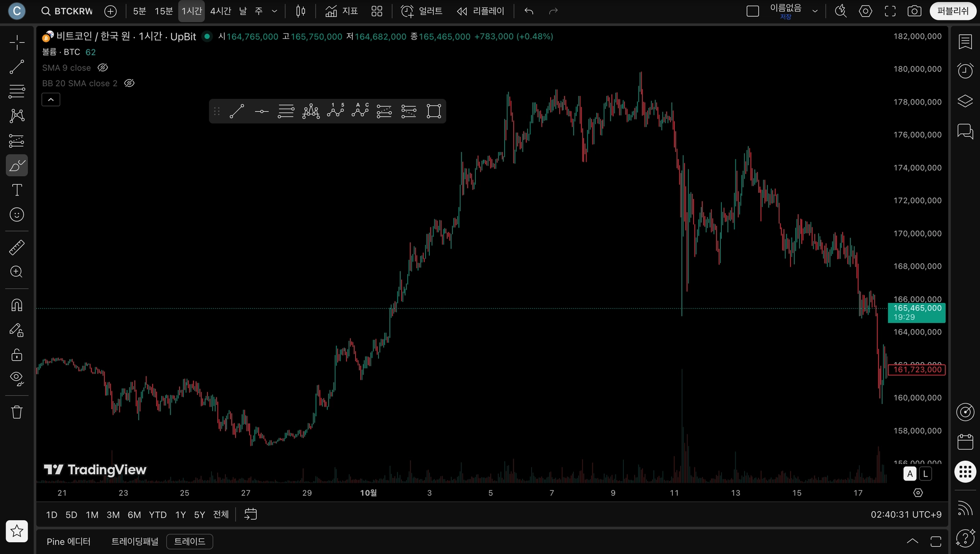Screen dimensions: 980x554
Task: Set date range to 1M
Action: coord(92,515)
